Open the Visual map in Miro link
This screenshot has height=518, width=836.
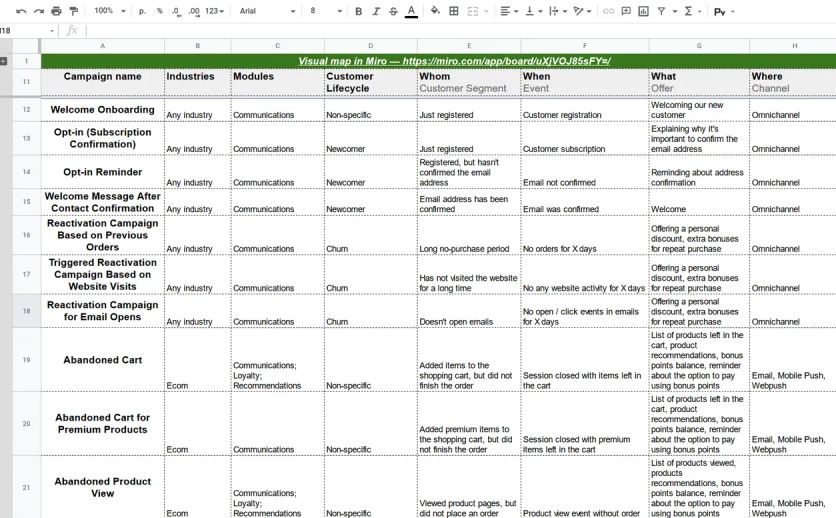[454, 61]
